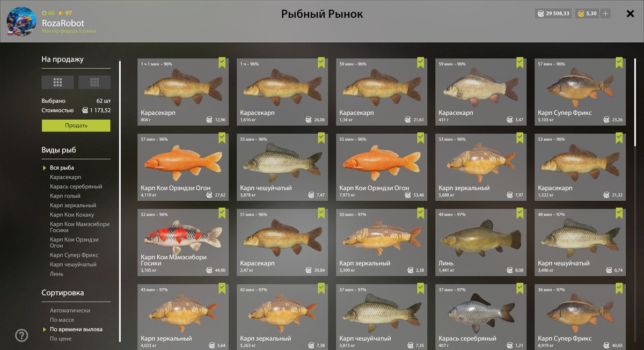Image resolution: width=644 pixels, height=350 pixels.
Task: Choose Автоматически sorting option
Action: point(70,310)
